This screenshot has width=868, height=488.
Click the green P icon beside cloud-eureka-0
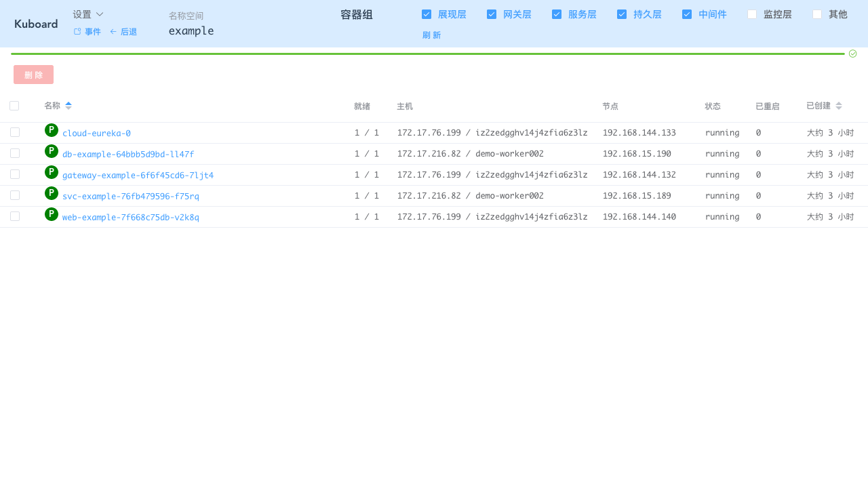[x=51, y=129]
